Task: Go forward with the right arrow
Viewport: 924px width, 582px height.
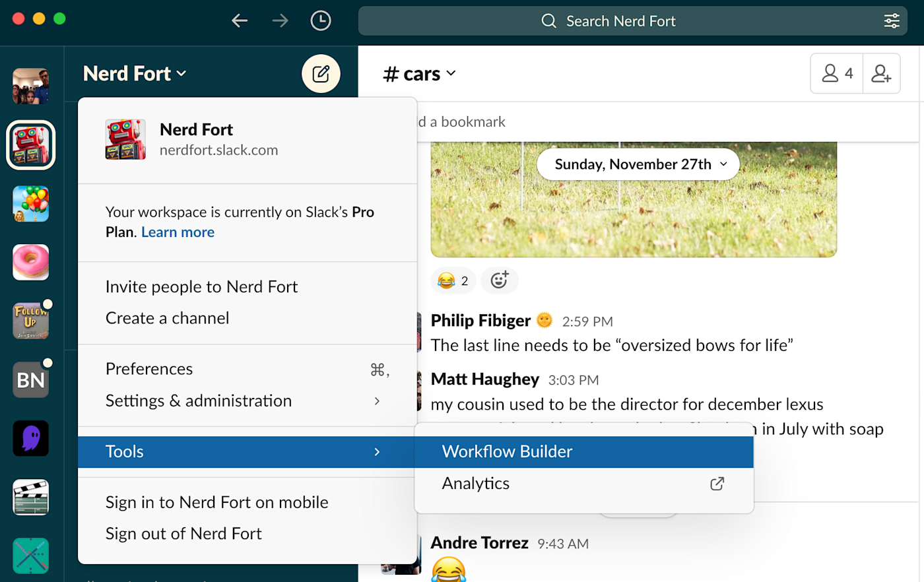Action: pos(280,21)
